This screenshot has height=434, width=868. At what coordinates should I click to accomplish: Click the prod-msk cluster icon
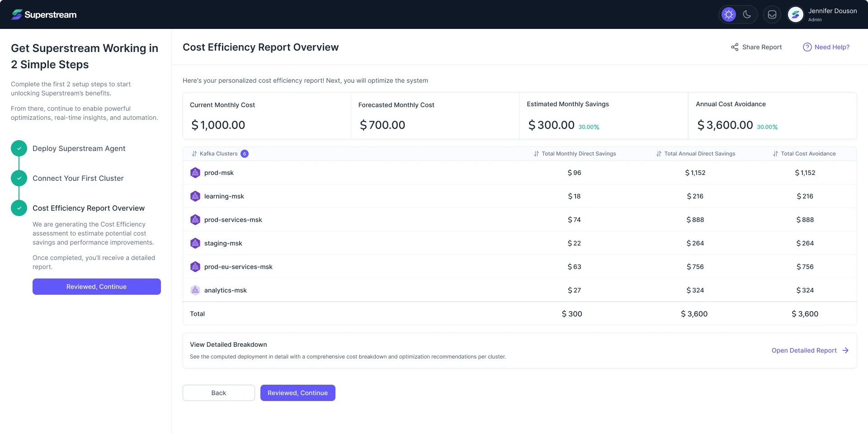[x=195, y=173]
